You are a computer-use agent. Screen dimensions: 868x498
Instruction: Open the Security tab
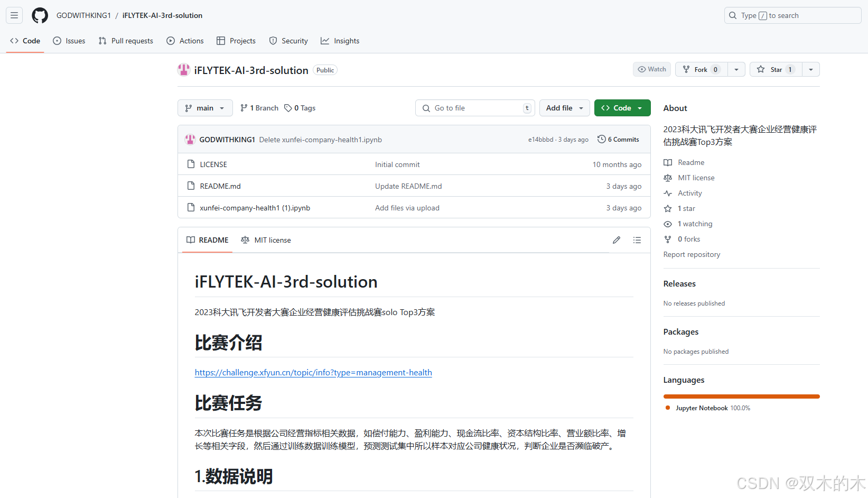pos(288,41)
